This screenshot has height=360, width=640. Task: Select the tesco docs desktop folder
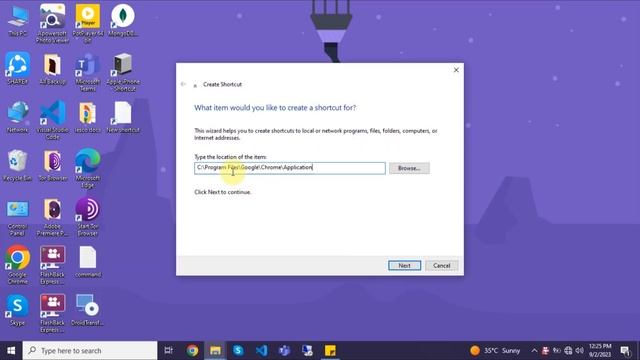click(x=88, y=117)
